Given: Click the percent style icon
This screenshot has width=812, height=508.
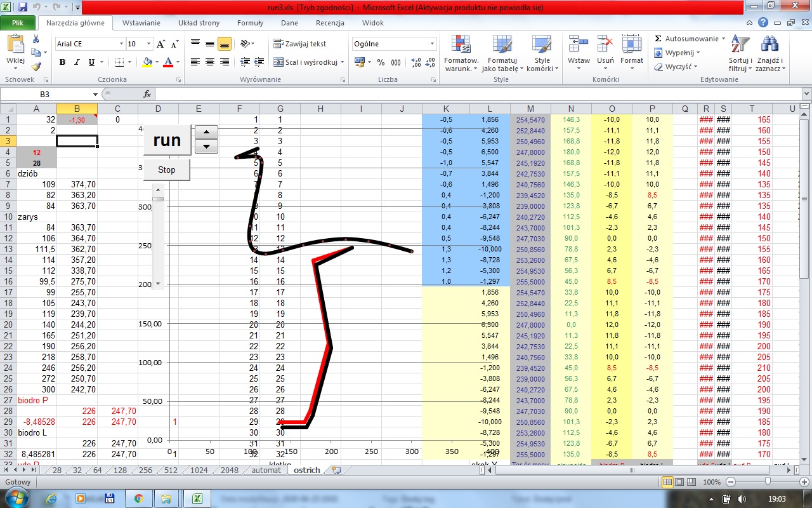Looking at the screenshot, I should 381,62.
